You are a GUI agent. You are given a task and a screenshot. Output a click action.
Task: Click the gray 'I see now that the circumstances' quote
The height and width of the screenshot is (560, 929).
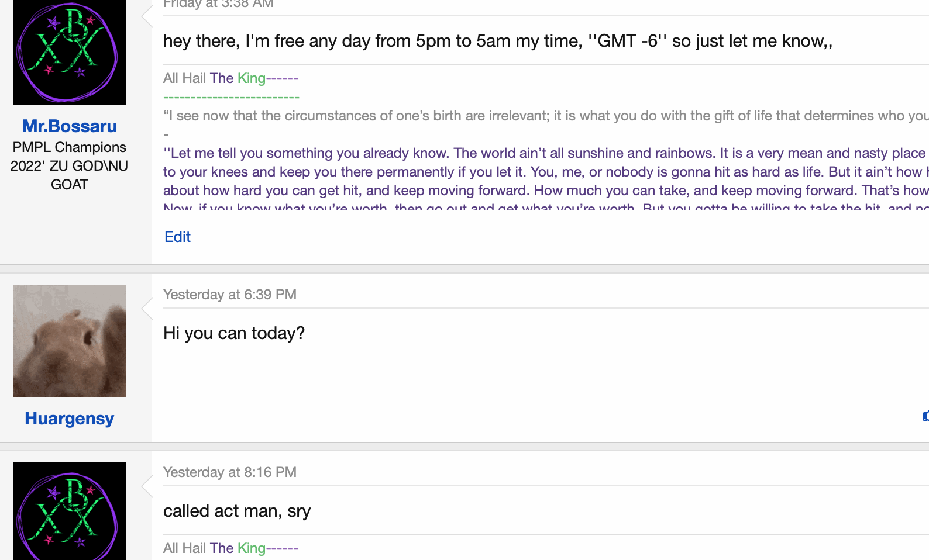pos(544,116)
